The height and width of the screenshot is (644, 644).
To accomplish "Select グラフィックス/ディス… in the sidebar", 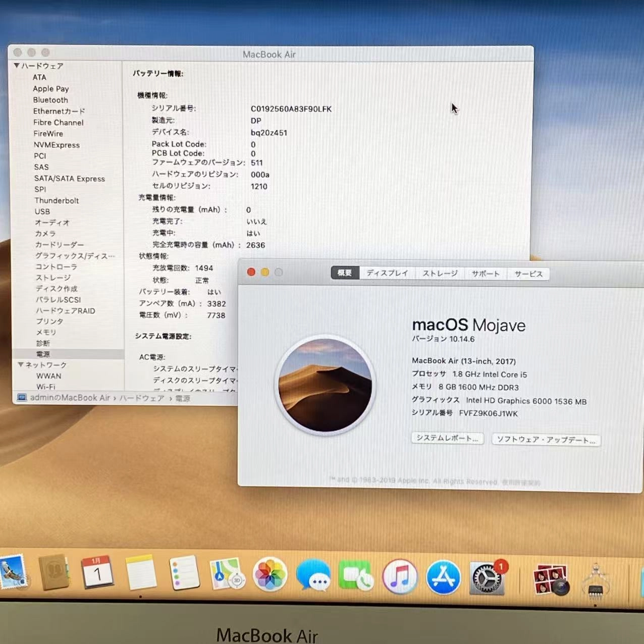I will coord(75,256).
